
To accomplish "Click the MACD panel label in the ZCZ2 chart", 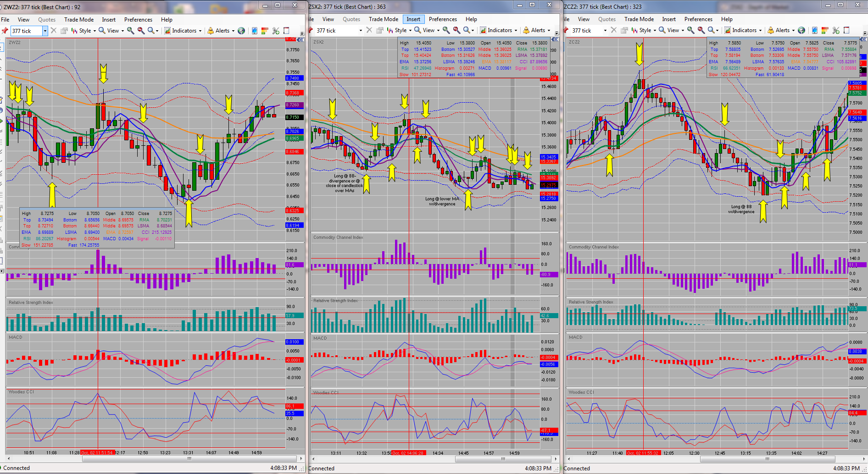I will [576, 337].
